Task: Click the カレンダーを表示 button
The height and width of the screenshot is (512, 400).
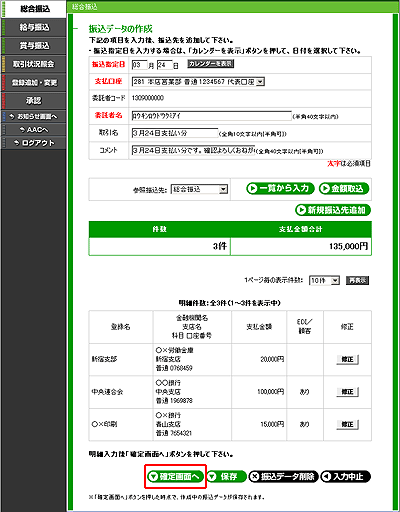Action: point(210,64)
